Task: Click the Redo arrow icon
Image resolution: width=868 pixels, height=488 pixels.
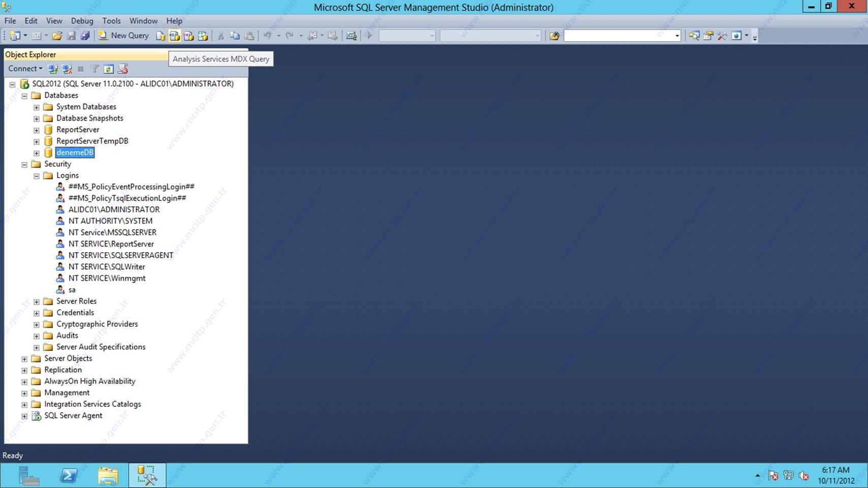Action: (290, 36)
